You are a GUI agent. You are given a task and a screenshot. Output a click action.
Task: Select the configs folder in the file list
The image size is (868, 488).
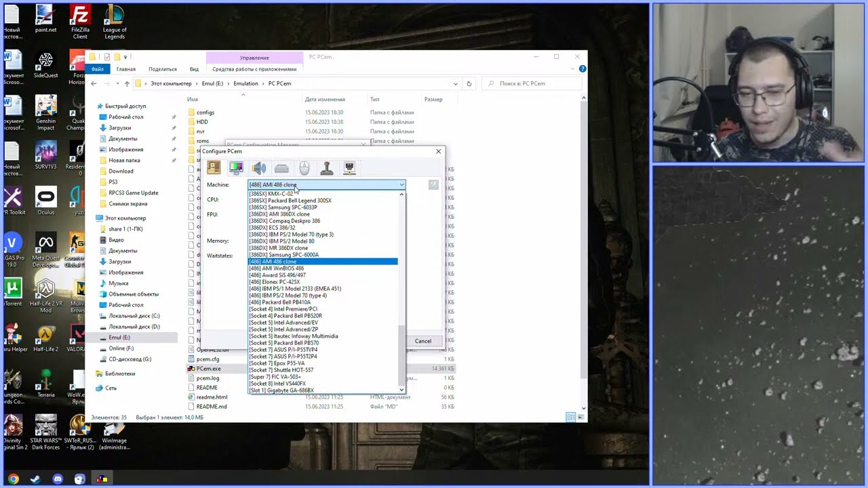[x=205, y=113]
